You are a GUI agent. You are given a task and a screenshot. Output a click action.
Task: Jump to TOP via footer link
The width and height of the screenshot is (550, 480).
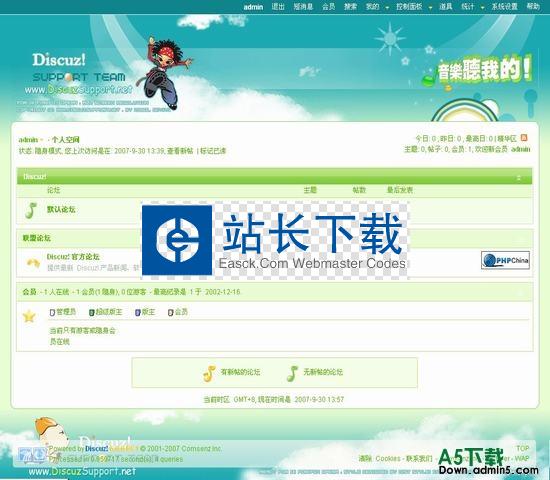coord(522,448)
